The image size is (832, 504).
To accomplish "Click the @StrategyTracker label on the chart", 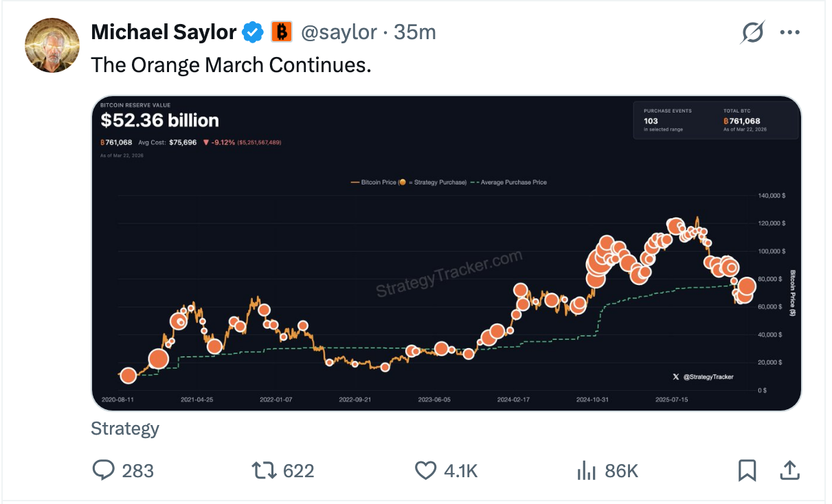I will 710,376.
